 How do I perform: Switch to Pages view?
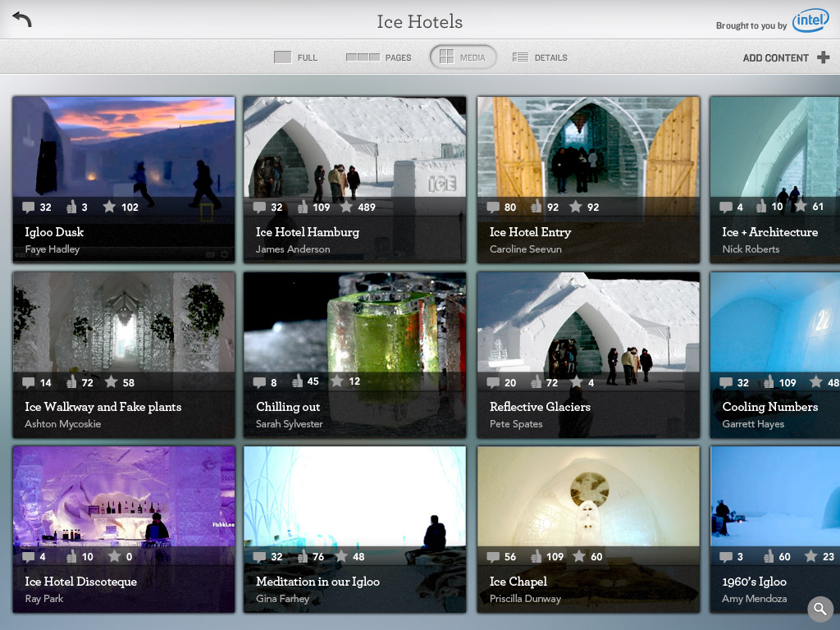pos(378,57)
